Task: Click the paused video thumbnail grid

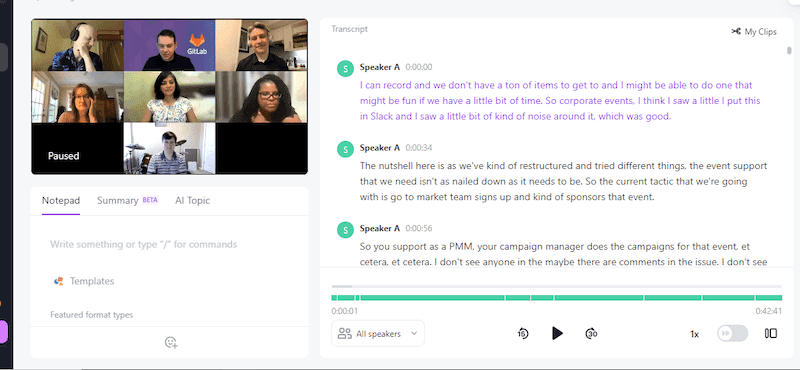Action: (169, 97)
